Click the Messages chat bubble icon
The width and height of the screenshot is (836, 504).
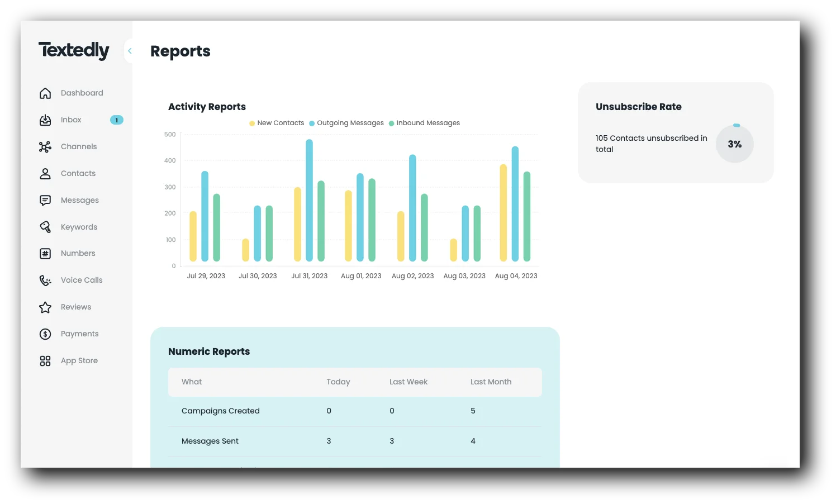(x=45, y=200)
